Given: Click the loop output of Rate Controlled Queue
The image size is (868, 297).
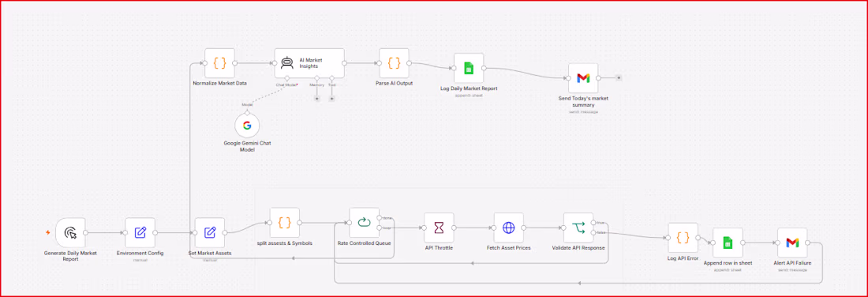Looking at the screenshot, I should 380,227.
